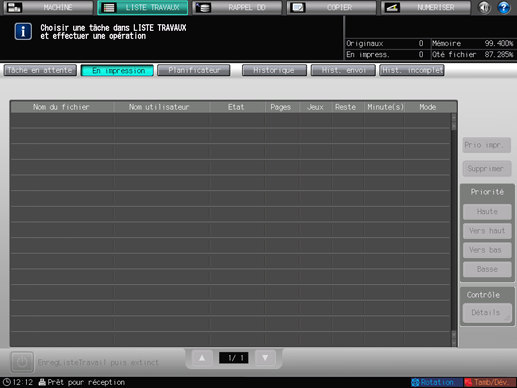The height and width of the screenshot is (388, 517).
Task: Click the page indicator 1/ 1
Action: point(234,358)
